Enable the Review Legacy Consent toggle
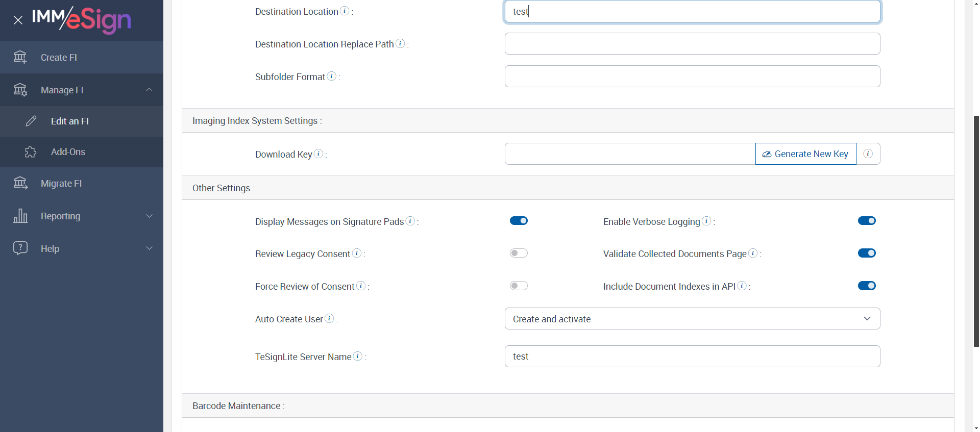980x432 pixels. pos(519,253)
